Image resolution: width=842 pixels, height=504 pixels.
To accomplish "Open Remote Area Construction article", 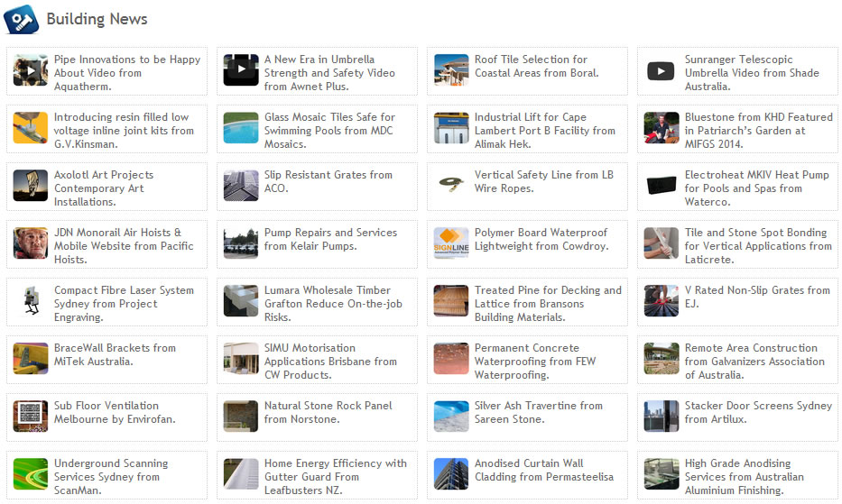I will click(x=755, y=362).
